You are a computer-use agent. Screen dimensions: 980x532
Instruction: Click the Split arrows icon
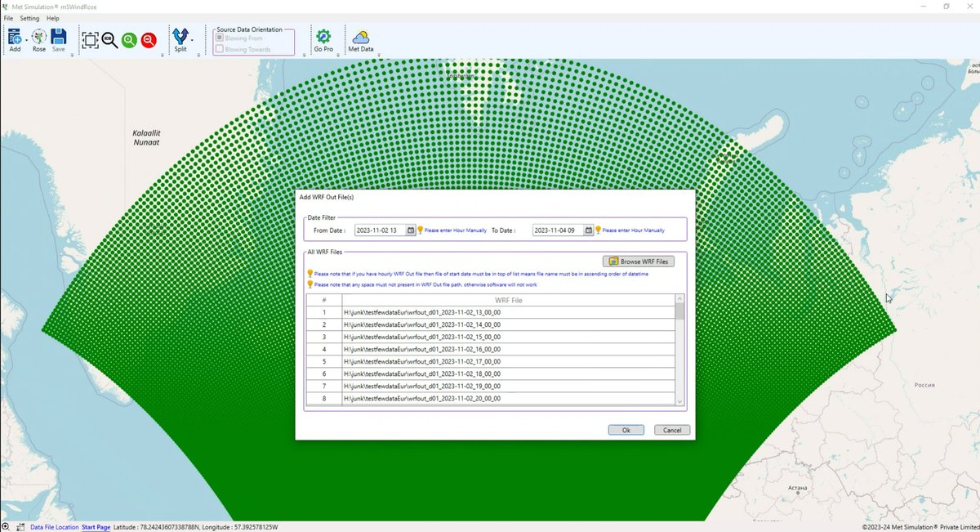(180, 37)
